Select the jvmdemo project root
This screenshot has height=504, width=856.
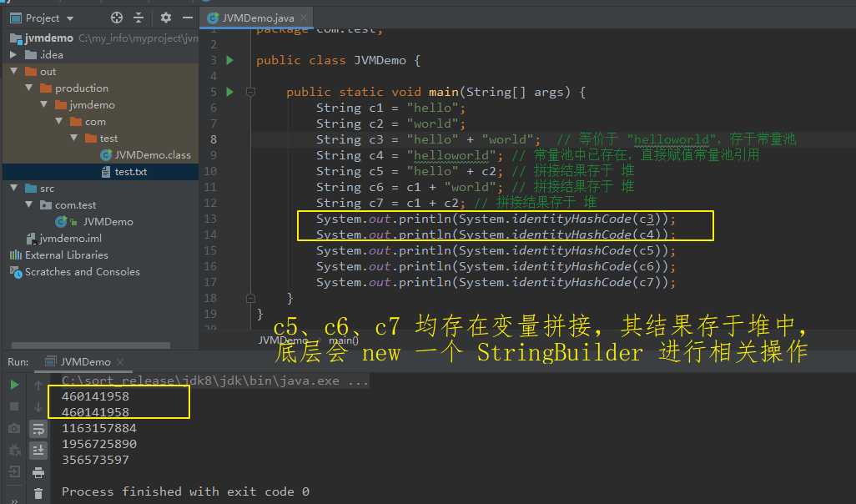(49, 38)
